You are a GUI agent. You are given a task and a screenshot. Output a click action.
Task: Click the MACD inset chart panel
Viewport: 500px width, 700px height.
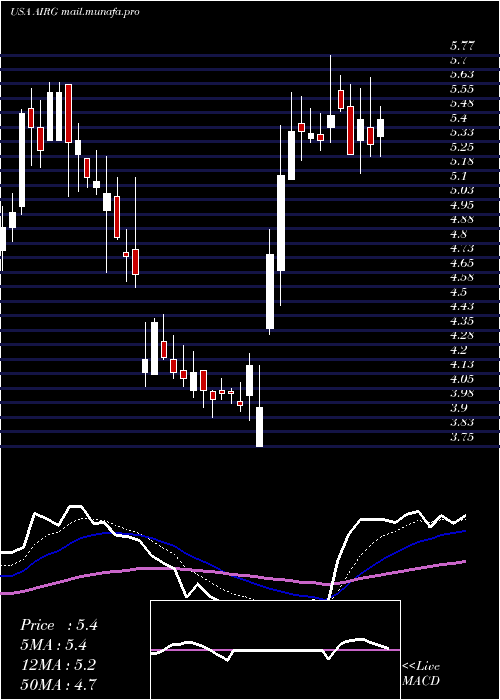click(x=275, y=650)
